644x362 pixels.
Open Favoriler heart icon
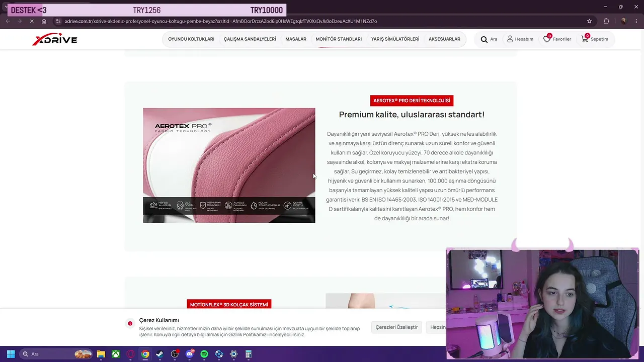pyautogui.click(x=547, y=39)
